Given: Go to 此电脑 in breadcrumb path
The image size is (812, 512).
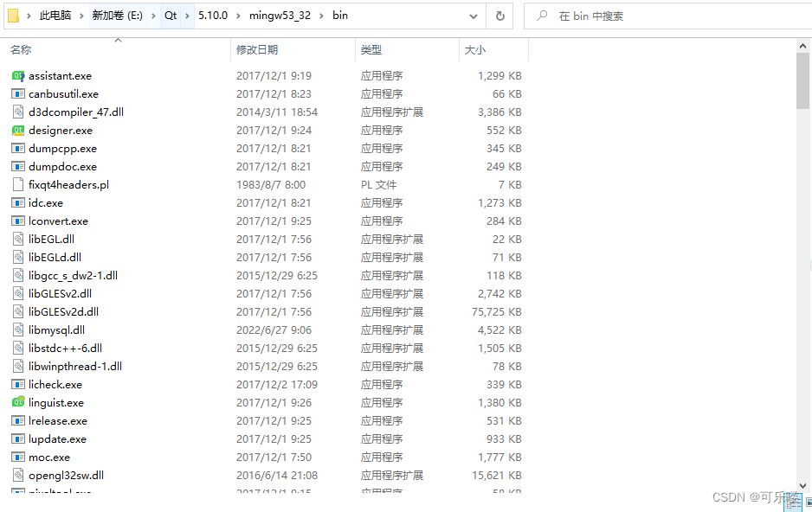Looking at the screenshot, I should click(56, 16).
